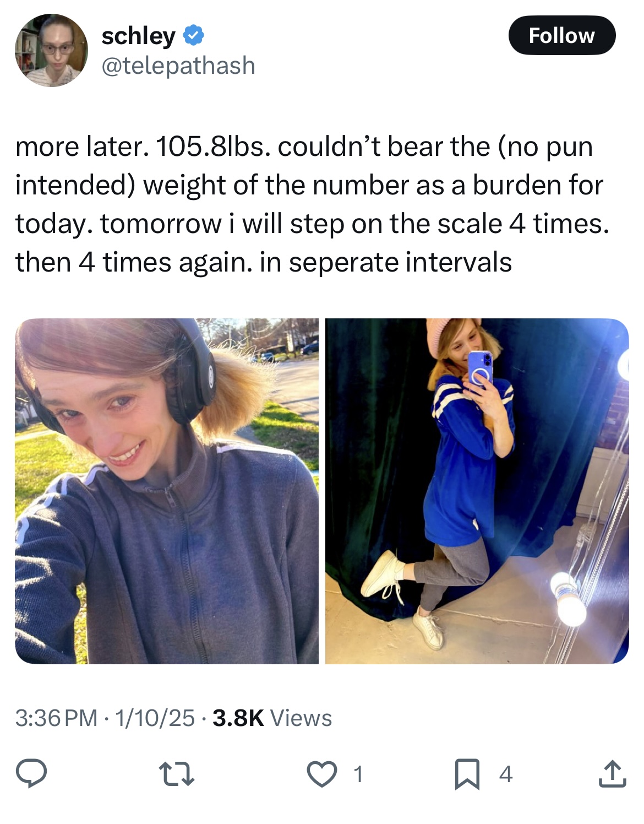The image size is (644, 824).
Task: Tap the share upload arrow icon
Action: point(613,773)
